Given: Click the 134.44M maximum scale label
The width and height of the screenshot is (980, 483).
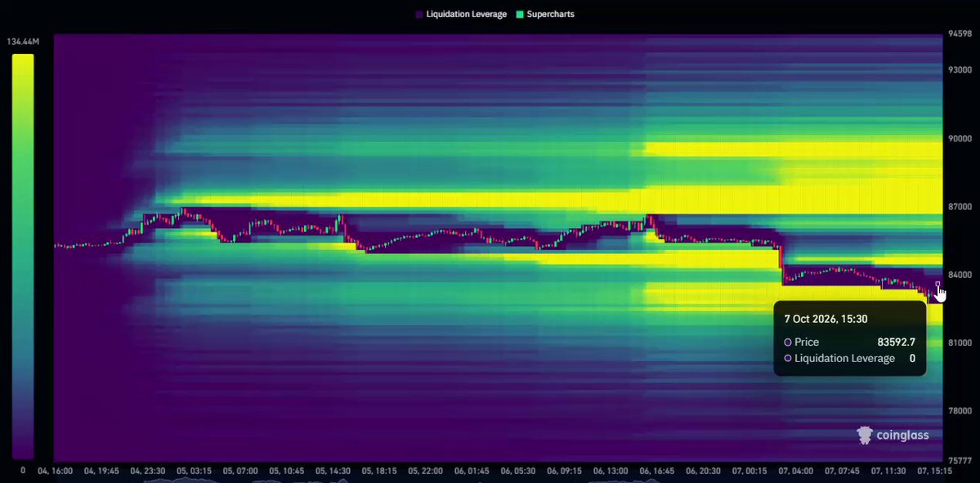Looking at the screenshot, I should (x=23, y=42).
